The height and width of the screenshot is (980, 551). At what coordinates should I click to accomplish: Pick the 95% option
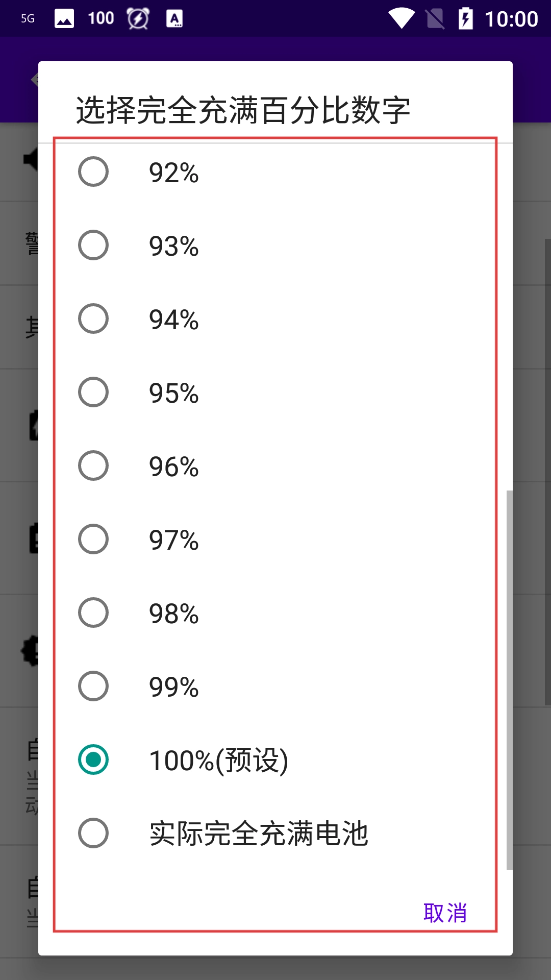coord(93,393)
